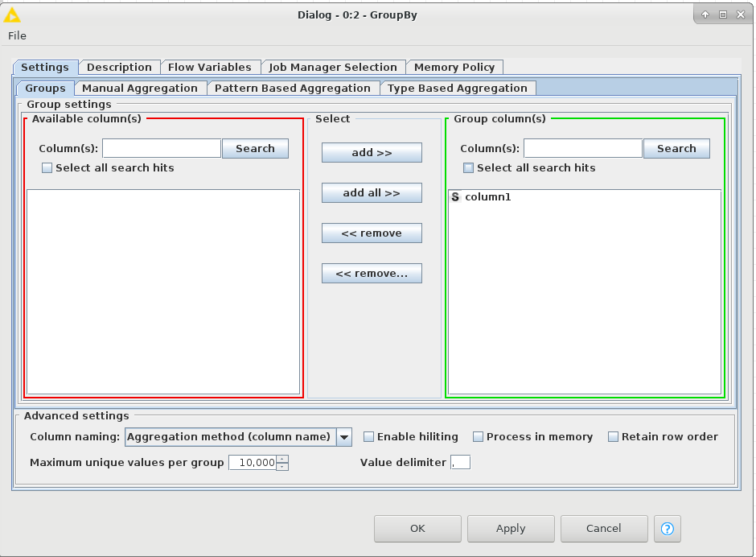Open the help question mark dialog

(x=667, y=529)
